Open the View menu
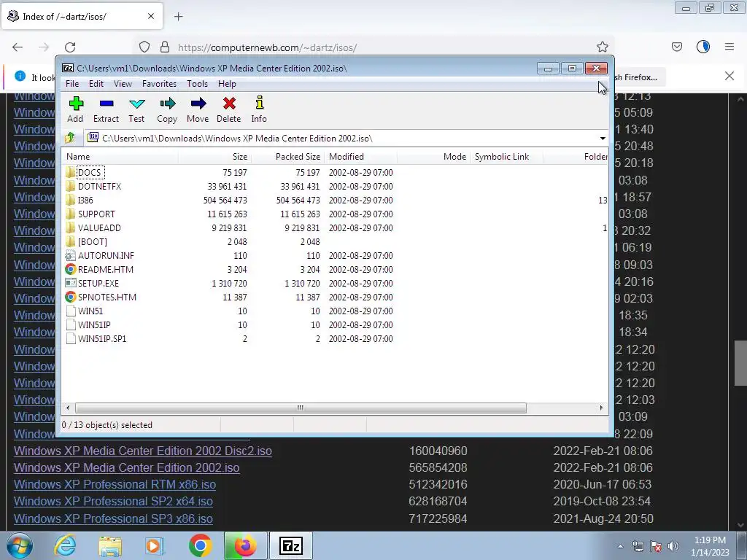Viewport: 747px width, 560px height. point(123,84)
